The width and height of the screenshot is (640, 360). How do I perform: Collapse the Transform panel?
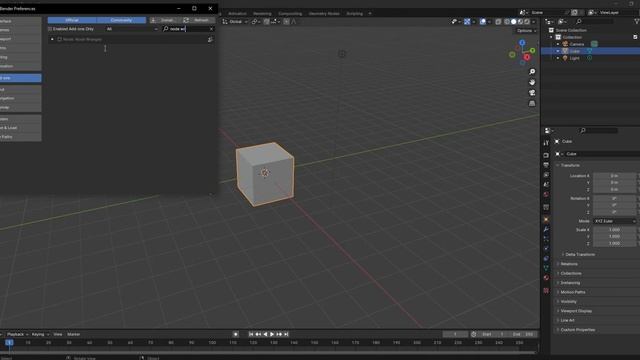pos(570,165)
